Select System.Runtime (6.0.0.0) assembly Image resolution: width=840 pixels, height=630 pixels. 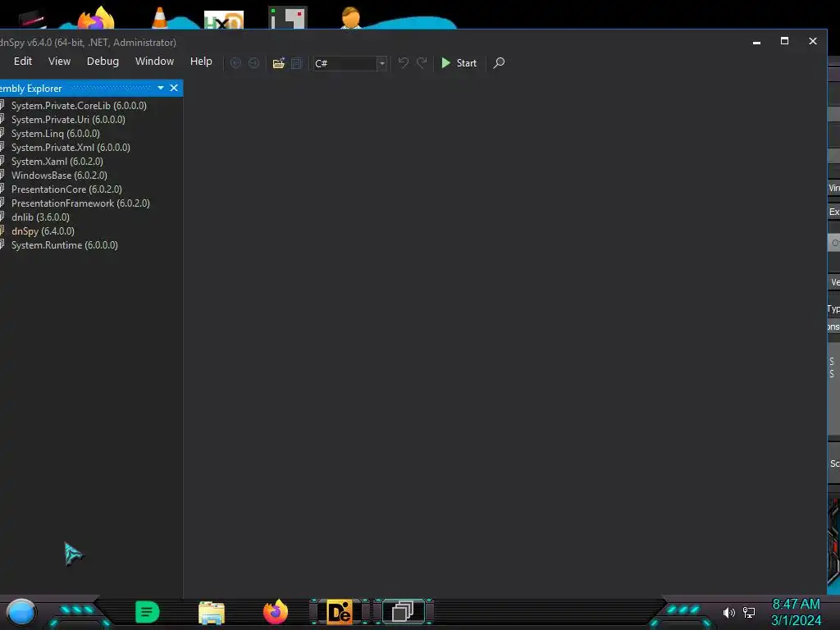tap(64, 244)
